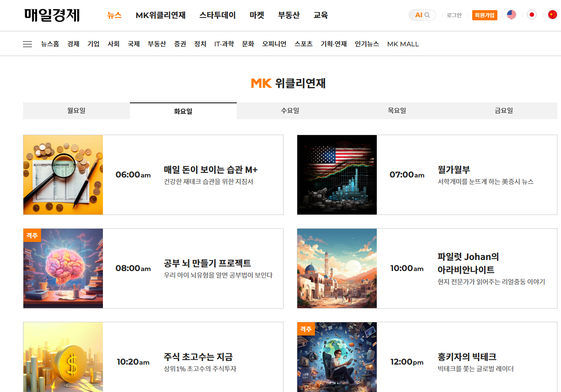Open the 뉴스 menu
561x392 pixels.
coord(114,15)
